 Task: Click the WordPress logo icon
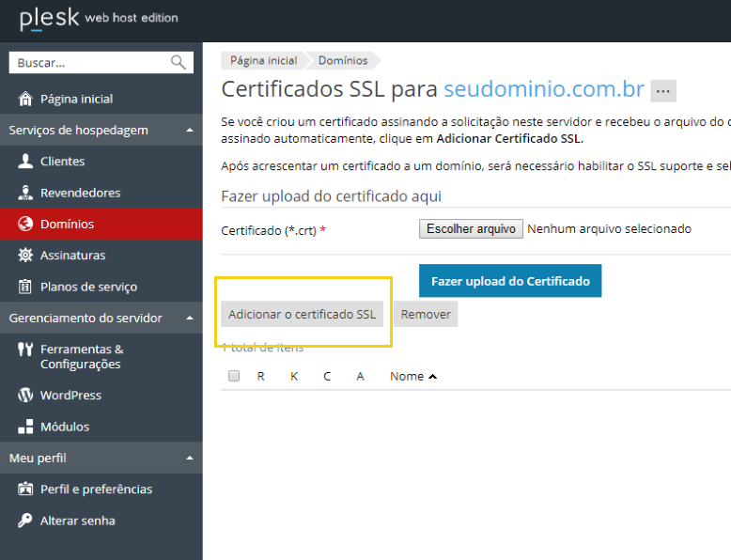[x=25, y=395]
